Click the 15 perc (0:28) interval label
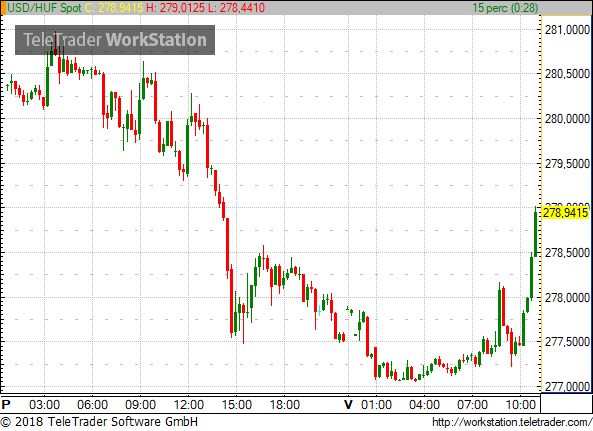 point(505,8)
